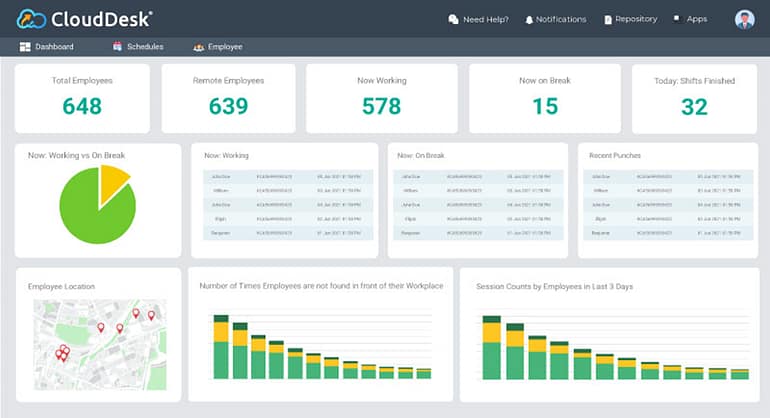Screen dimensions: 770x418
Task: Click the Apps square icon
Action: coord(677,18)
